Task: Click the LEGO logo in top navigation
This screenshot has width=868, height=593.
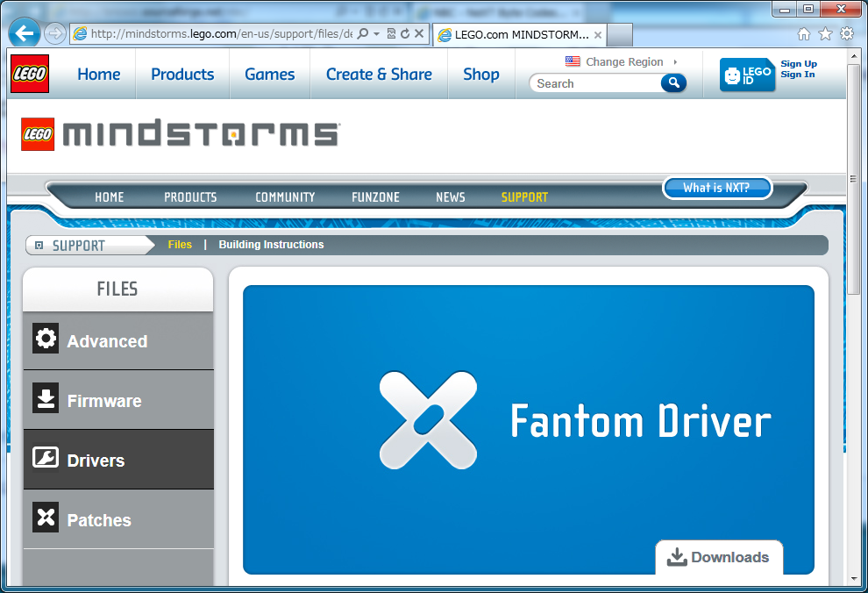Action: pyautogui.click(x=29, y=74)
